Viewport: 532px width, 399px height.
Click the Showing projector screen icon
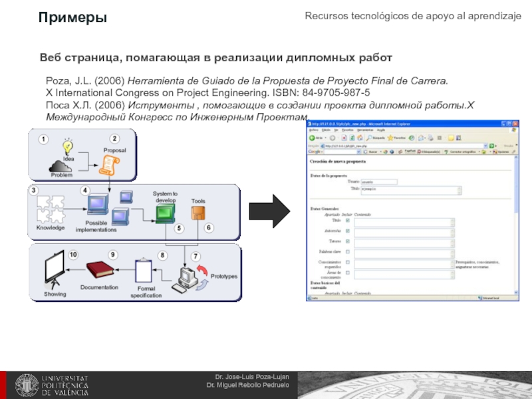tap(54, 273)
